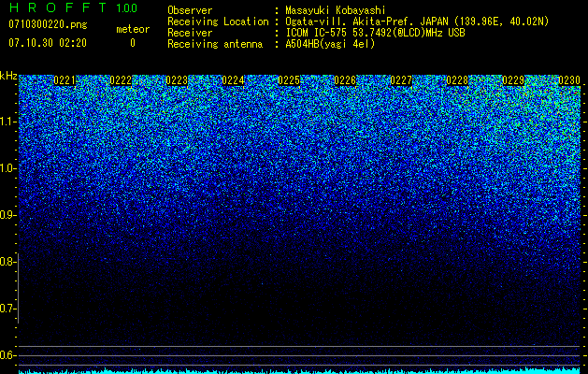Click the Observer label
Viewport: 588px width, 374px height.
(190, 10)
